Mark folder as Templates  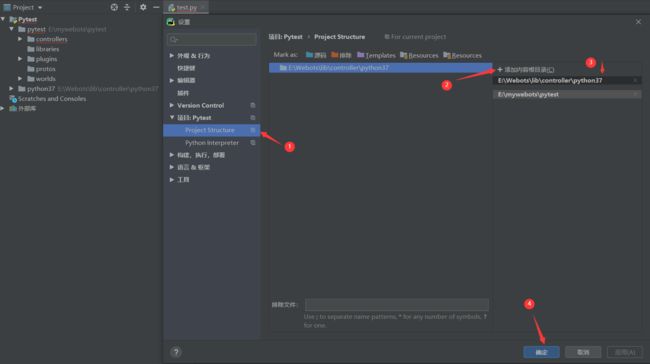(376, 55)
